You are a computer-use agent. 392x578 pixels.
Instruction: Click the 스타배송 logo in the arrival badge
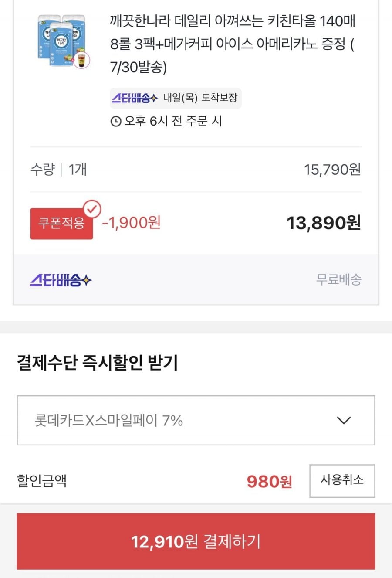[135, 98]
